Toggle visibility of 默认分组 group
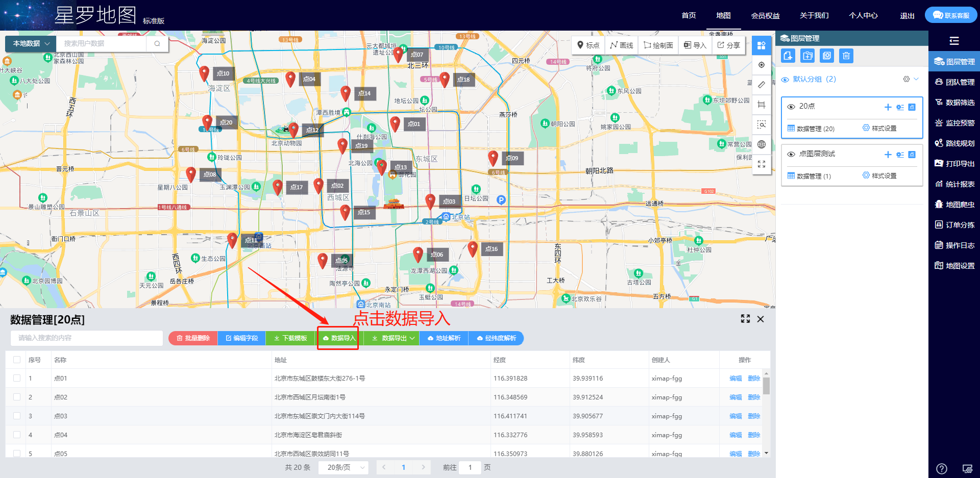The image size is (980, 478). (x=785, y=80)
